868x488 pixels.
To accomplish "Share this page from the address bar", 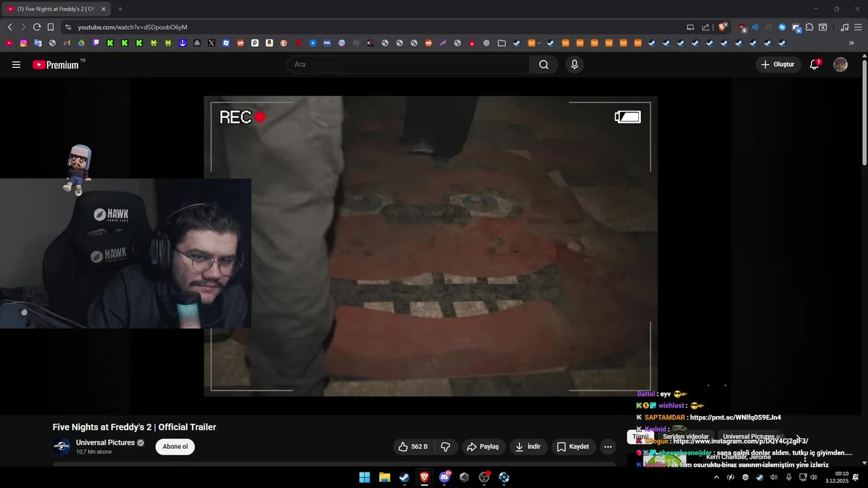I will [x=705, y=27].
